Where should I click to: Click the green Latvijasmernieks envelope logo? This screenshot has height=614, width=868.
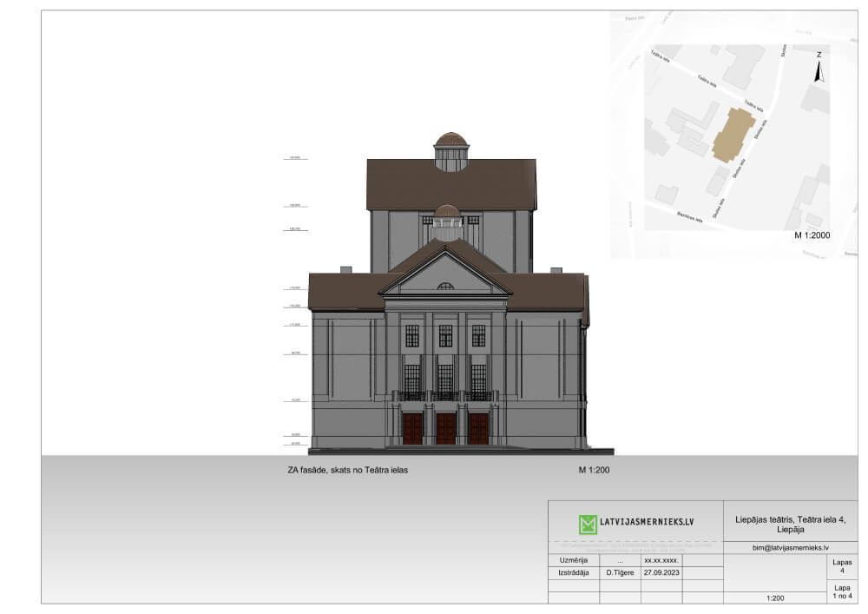pos(588,524)
